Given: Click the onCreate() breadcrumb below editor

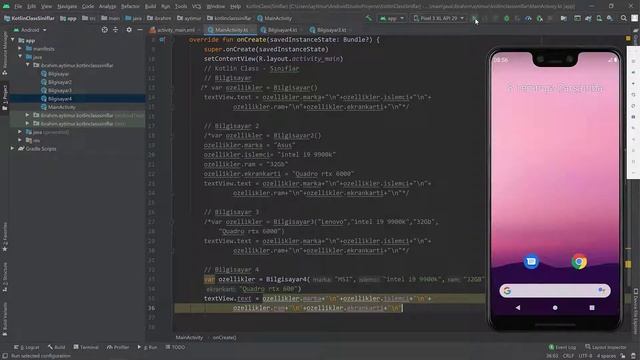Looking at the screenshot, I should click(x=224, y=338).
